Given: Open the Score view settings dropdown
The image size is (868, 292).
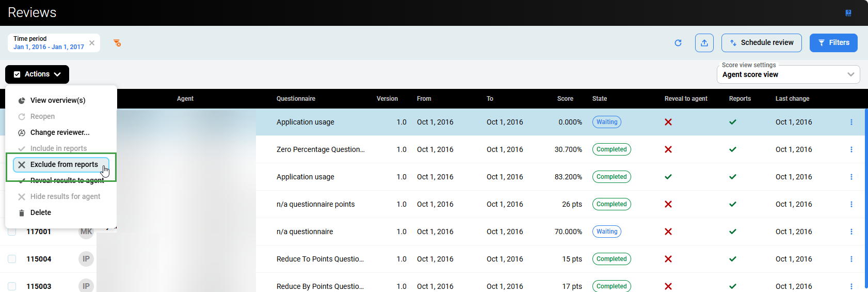Looking at the screenshot, I should coord(788,74).
